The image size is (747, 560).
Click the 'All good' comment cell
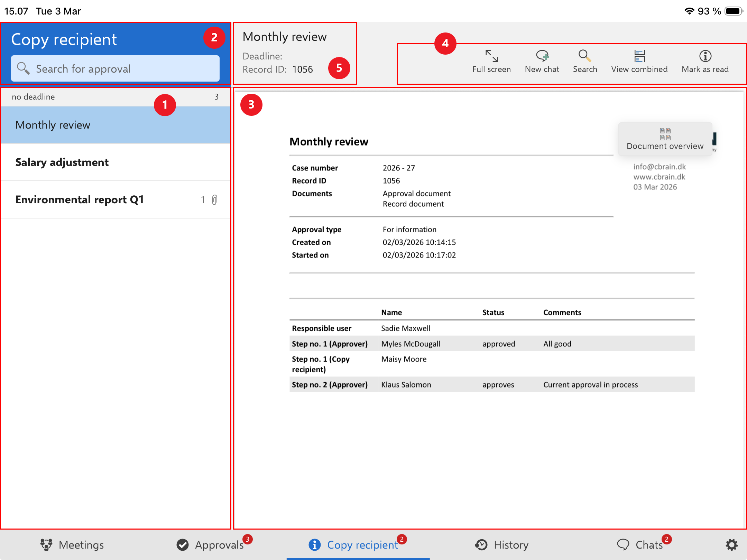tap(557, 344)
